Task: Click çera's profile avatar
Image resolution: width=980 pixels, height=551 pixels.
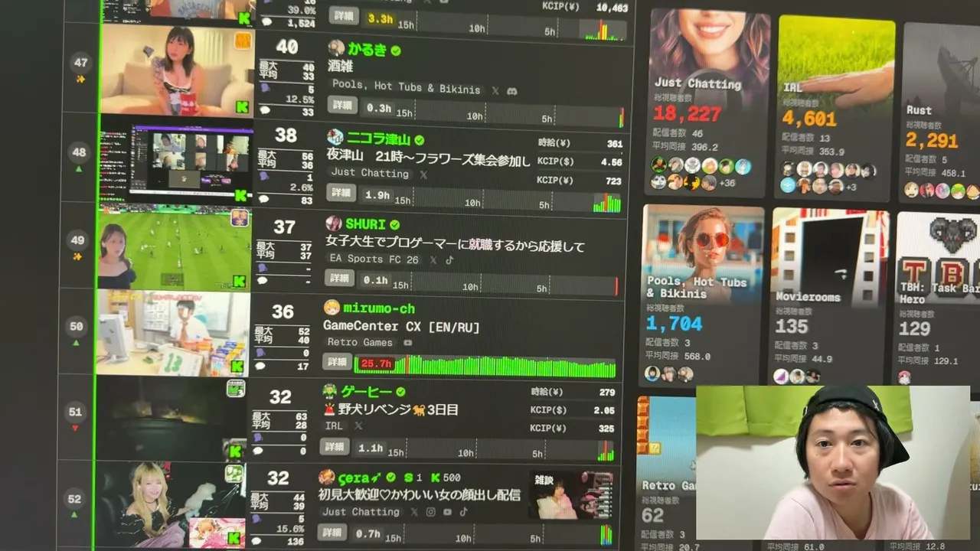Action: (x=327, y=478)
